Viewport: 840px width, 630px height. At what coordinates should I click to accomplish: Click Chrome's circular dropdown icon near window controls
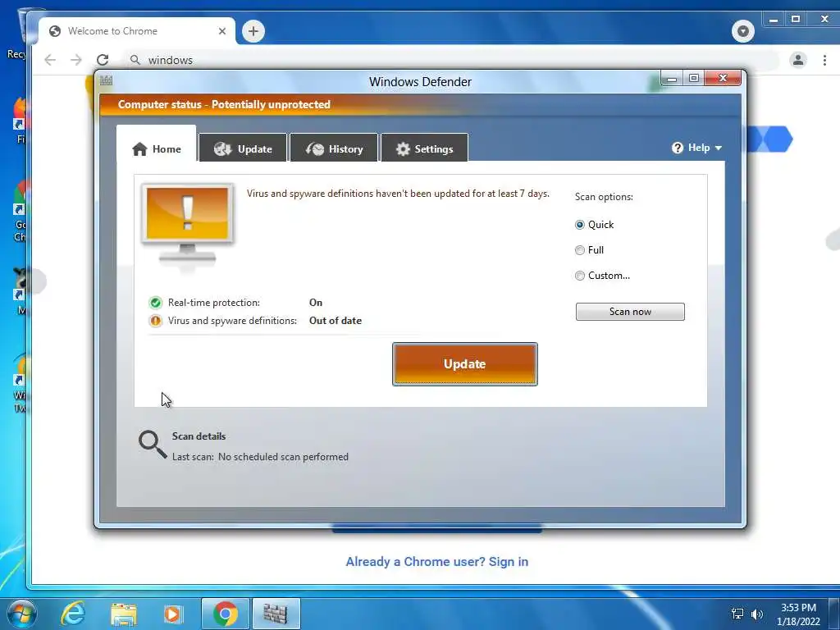tap(743, 31)
